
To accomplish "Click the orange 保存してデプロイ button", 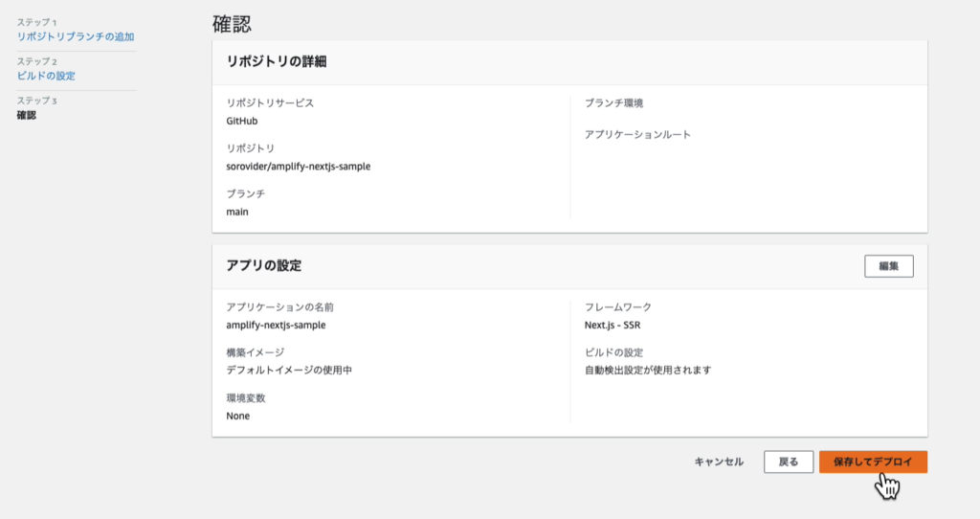I will [872, 462].
